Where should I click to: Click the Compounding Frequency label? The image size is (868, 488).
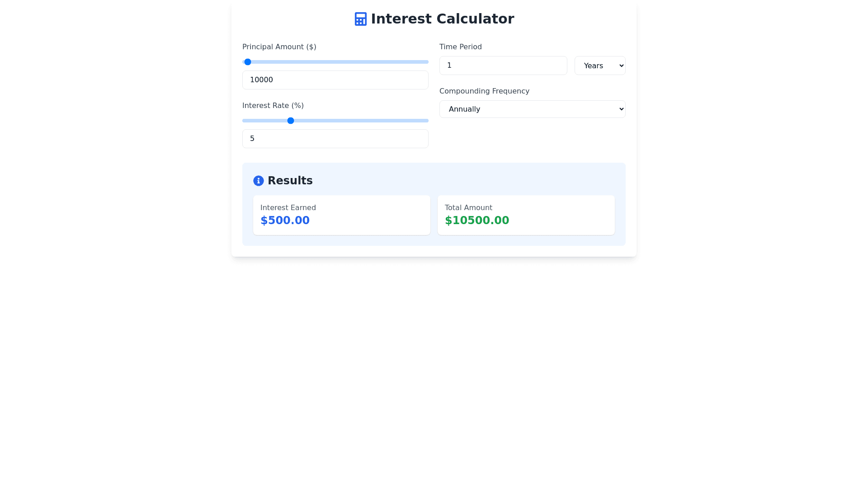tap(484, 91)
